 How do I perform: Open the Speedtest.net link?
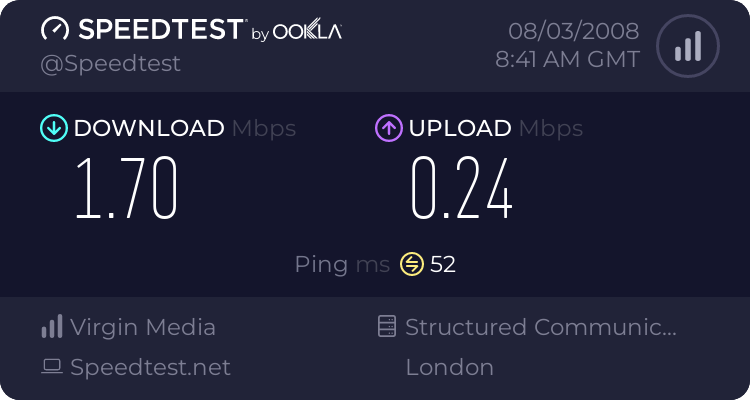tap(150, 367)
